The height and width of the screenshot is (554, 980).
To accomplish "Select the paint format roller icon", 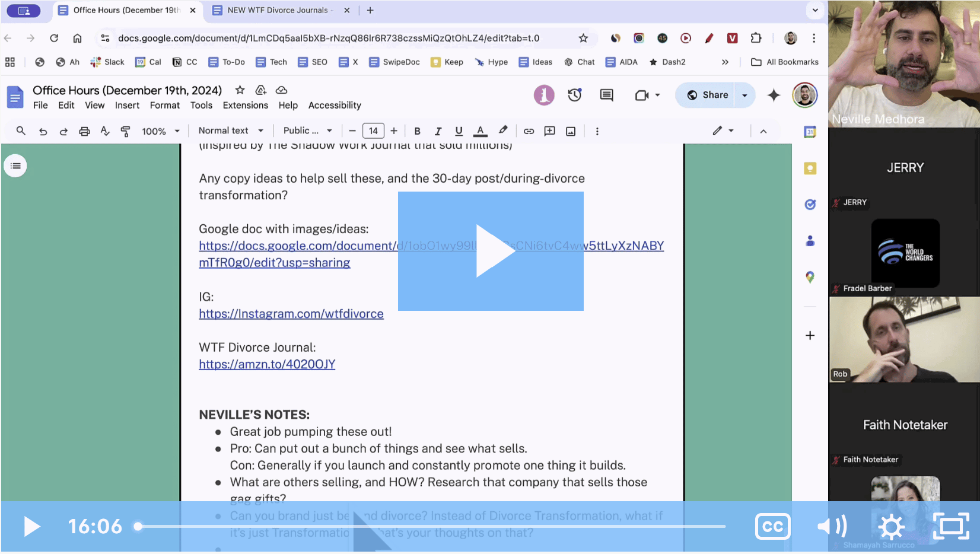I will [x=125, y=131].
